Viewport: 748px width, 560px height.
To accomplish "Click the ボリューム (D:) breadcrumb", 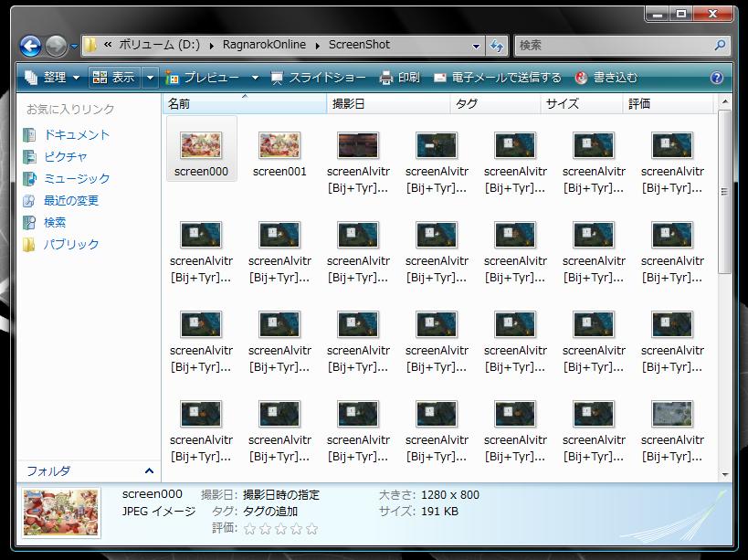I will pyautogui.click(x=159, y=45).
